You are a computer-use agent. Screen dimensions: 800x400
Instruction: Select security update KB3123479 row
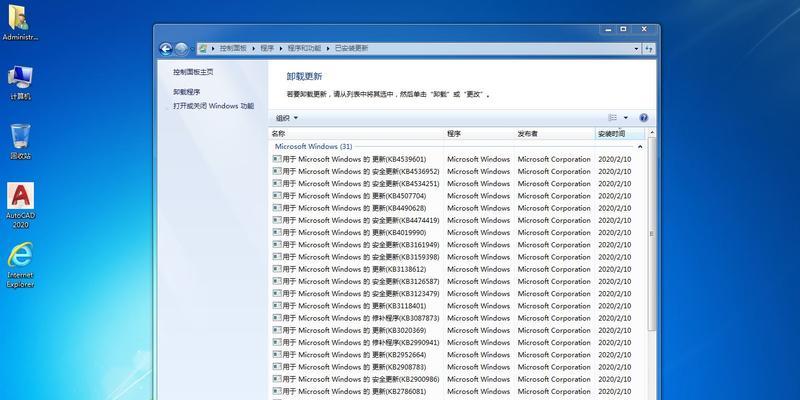pyautogui.click(x=453, y=294)
